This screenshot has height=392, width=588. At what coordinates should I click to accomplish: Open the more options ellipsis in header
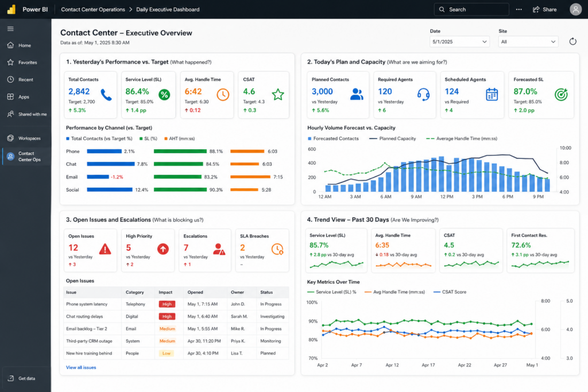[x=519, y=9]
